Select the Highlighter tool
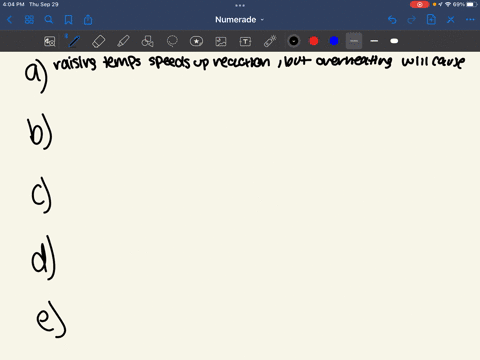 [123, 41]
